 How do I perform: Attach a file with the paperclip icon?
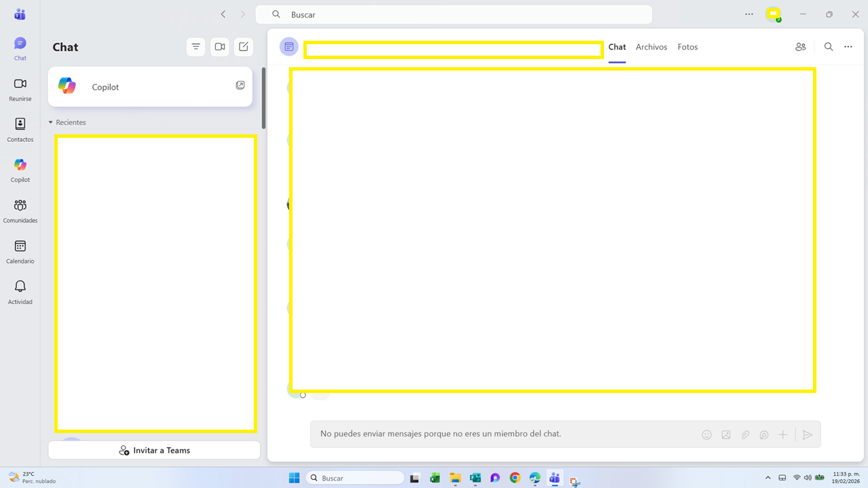point(744,435)
